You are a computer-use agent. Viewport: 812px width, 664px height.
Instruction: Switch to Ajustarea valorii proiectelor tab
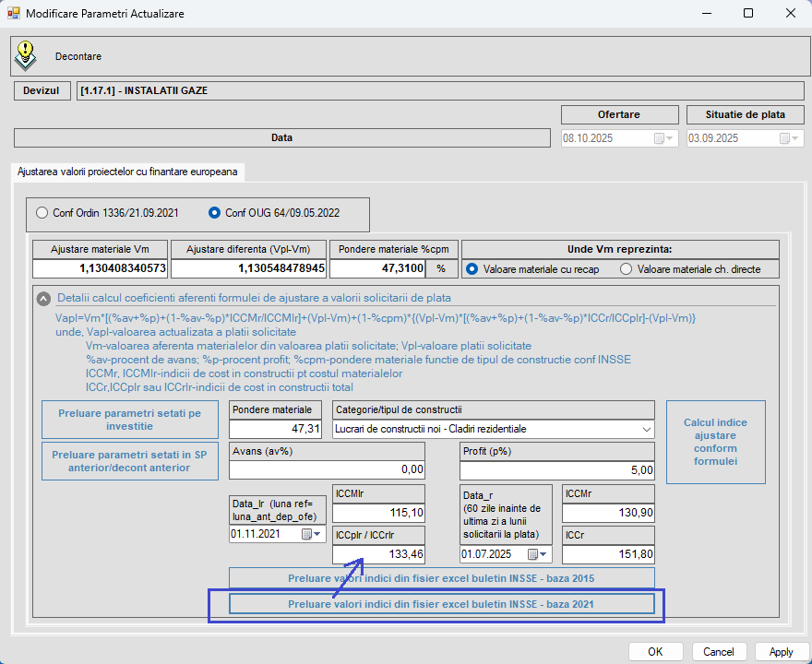[x=126, y=172]
